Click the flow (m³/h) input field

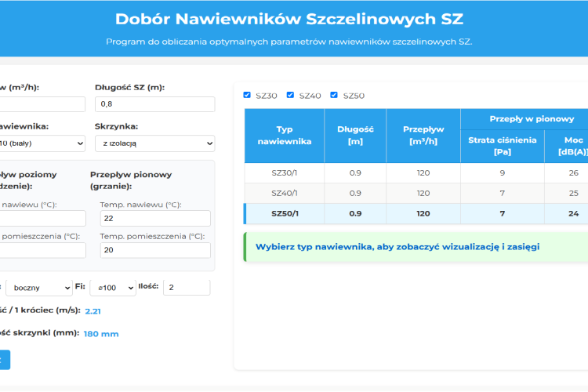[x=42, y=104]
